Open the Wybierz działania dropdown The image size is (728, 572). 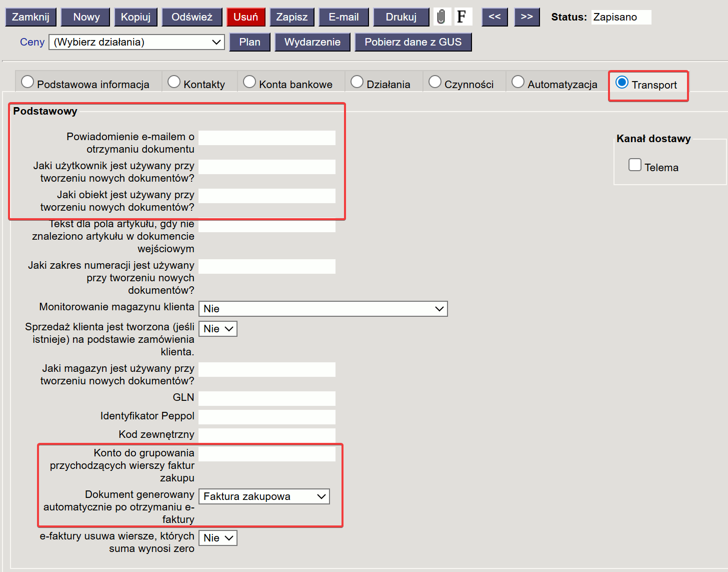tap(136, 43)
